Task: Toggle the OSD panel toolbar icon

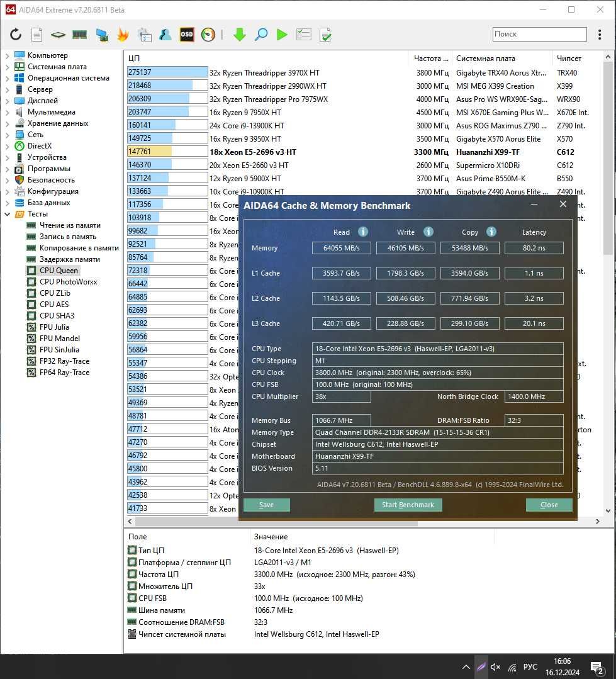Action: [x=187, y=34]
